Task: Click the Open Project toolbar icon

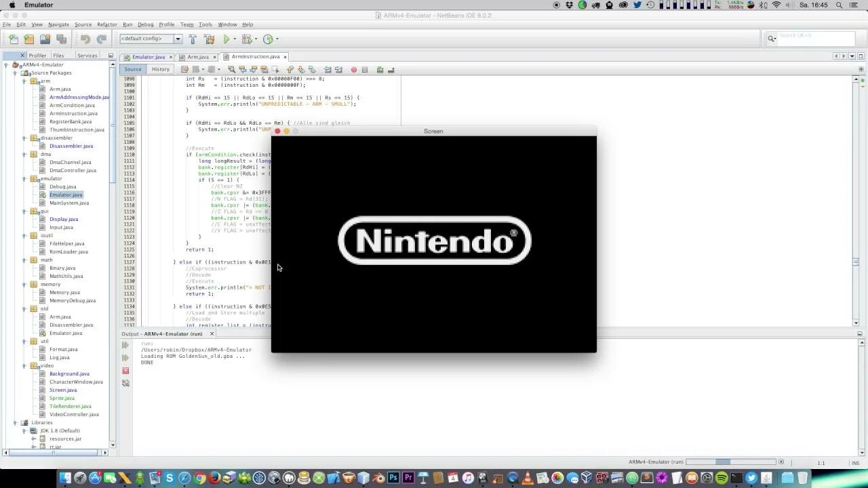Action: (x=45, y=39)
